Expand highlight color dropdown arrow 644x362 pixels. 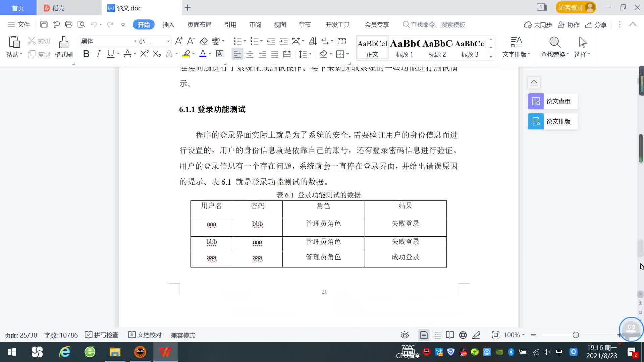[194, 54]
